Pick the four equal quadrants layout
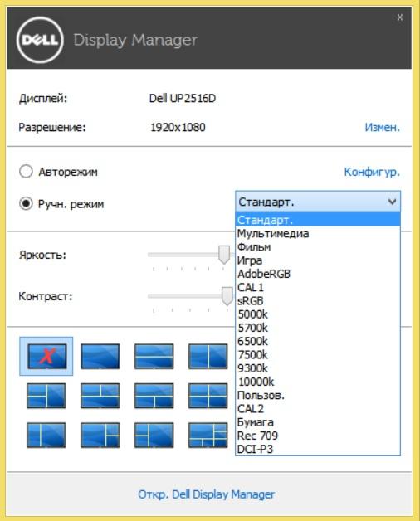The width and height of the screenshot is (420, 521). tap(208, 396)
